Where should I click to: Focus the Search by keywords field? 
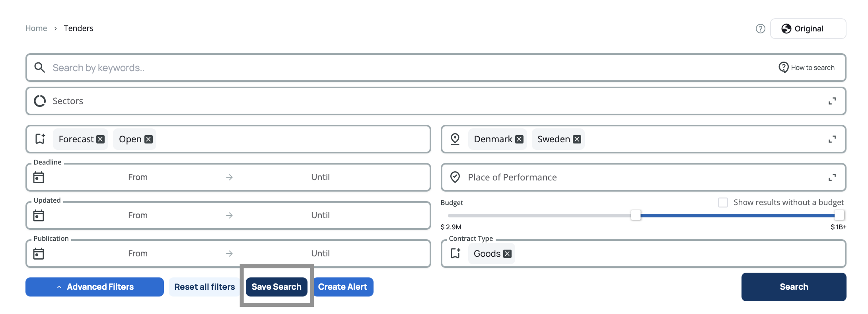398,68
